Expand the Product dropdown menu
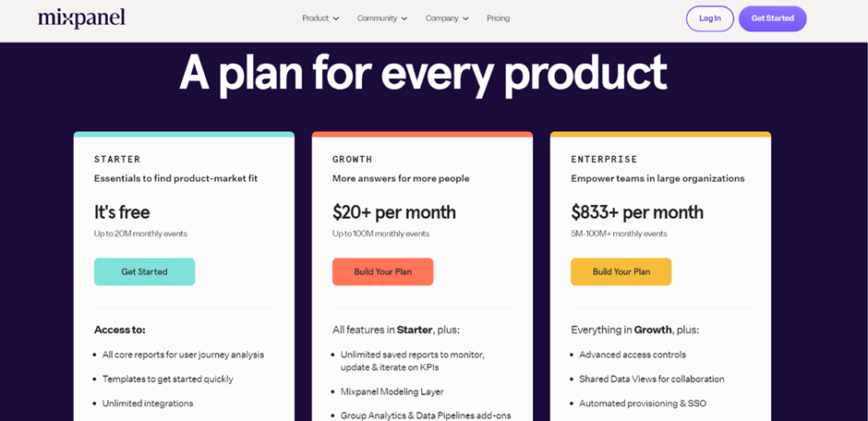This screenshot has width=868, height=421. click(320, 18)
